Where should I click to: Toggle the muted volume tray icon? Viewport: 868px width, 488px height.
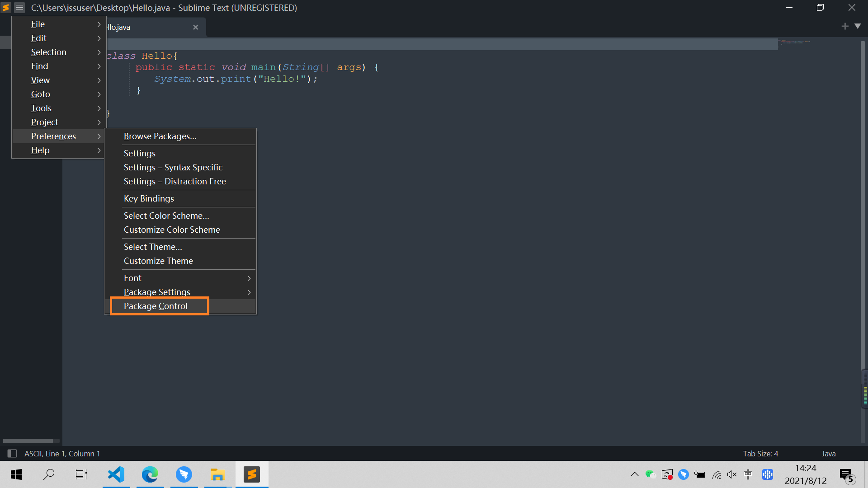pos(732,474)
